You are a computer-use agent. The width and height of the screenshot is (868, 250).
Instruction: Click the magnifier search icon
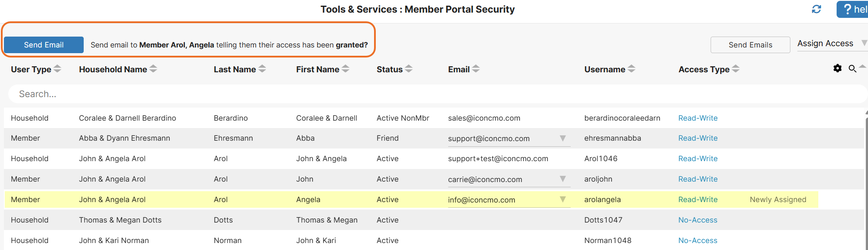[852, 68]
